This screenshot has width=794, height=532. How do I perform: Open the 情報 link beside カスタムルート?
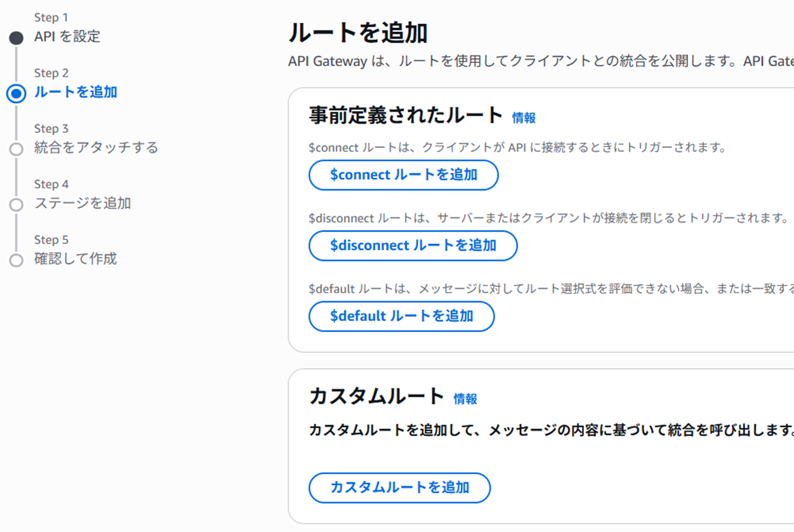[465, 399]
